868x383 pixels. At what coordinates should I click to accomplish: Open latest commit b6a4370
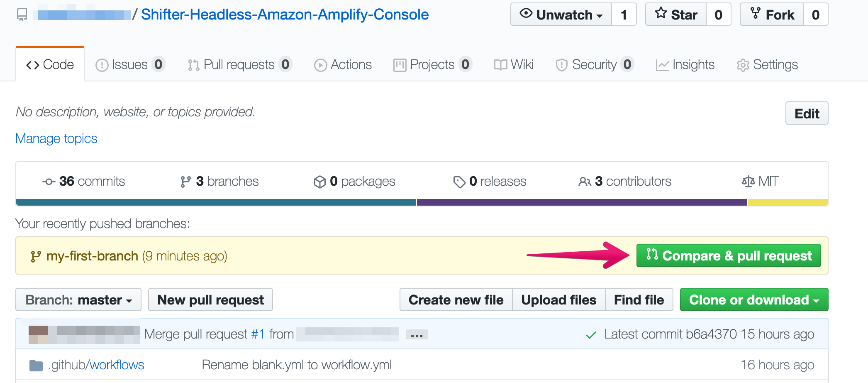pos(711,334)
